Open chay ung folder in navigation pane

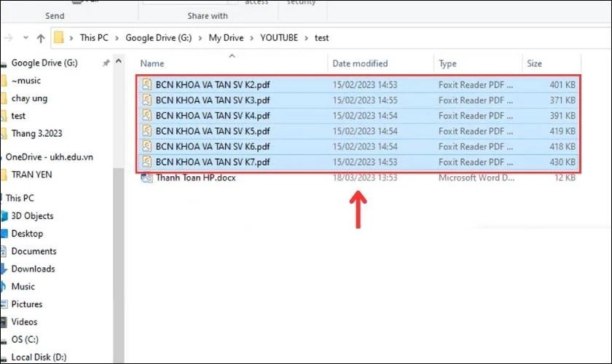[x=29, y=98]
